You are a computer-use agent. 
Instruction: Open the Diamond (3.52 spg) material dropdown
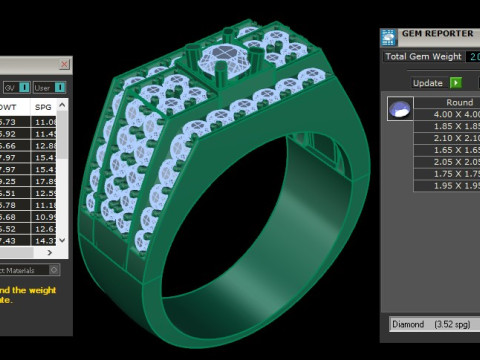[x=435, y=324]
